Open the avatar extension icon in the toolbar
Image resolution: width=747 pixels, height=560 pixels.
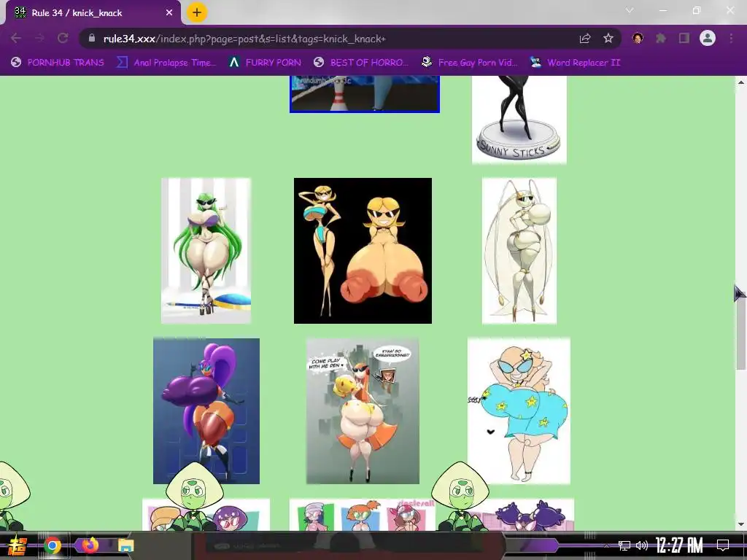638,38
